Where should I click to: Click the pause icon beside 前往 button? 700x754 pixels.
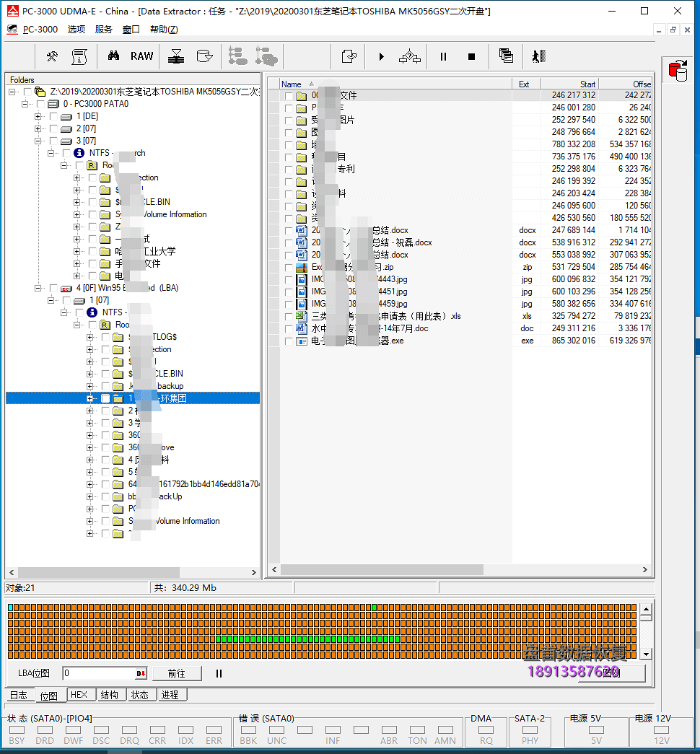point(219,674)
